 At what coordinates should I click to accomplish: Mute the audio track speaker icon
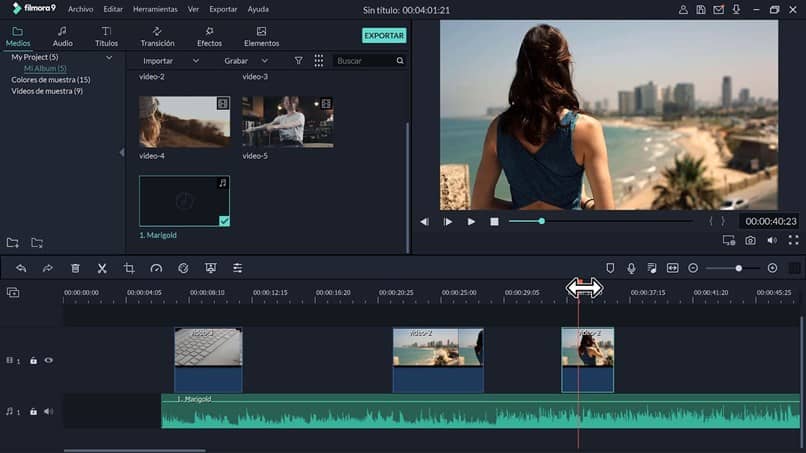(48, 411)
